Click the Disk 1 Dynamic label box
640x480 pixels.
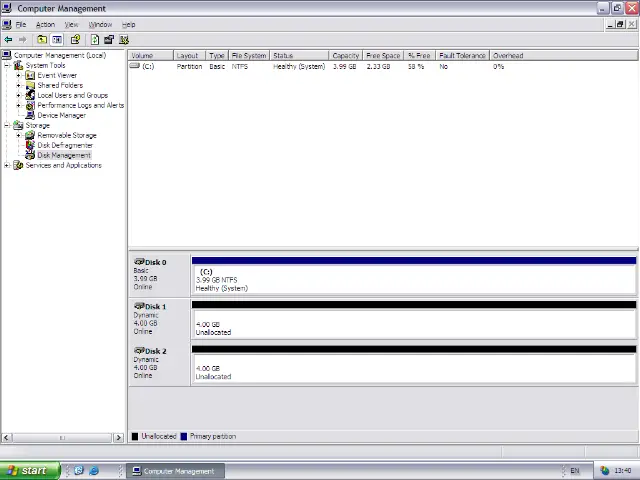coord(160,319)
